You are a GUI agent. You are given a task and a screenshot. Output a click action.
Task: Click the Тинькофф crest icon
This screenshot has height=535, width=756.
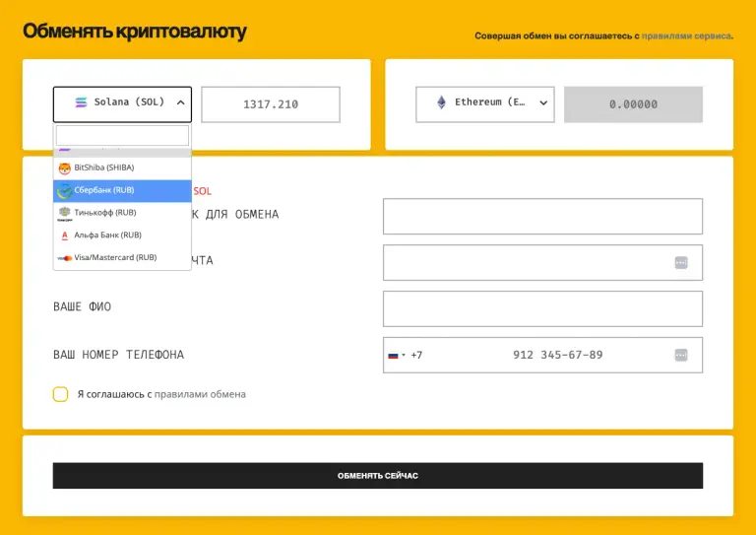point(65,213)
